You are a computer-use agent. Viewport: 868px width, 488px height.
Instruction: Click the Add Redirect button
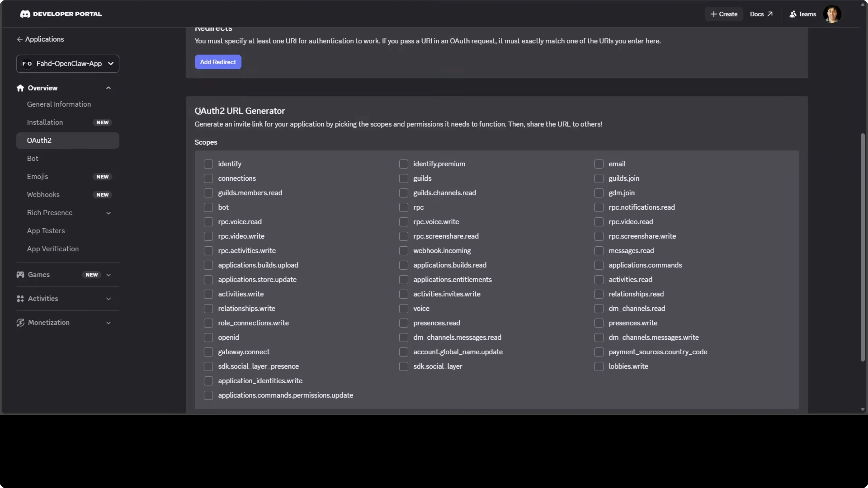pos(218,62)
